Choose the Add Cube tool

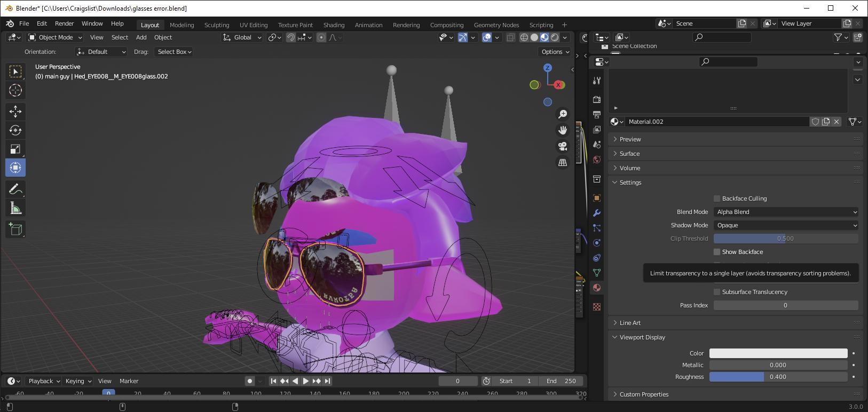click(x=15, y=229)
